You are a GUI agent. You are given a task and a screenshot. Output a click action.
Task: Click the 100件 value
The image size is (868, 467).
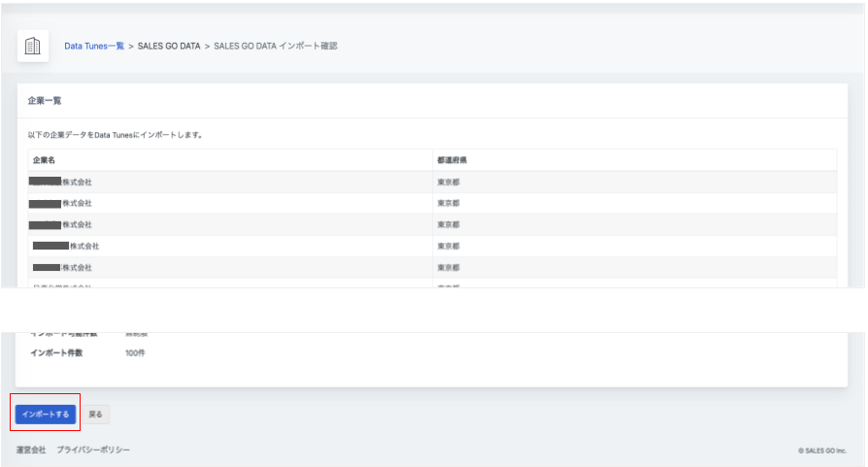(x=135, y=353)
